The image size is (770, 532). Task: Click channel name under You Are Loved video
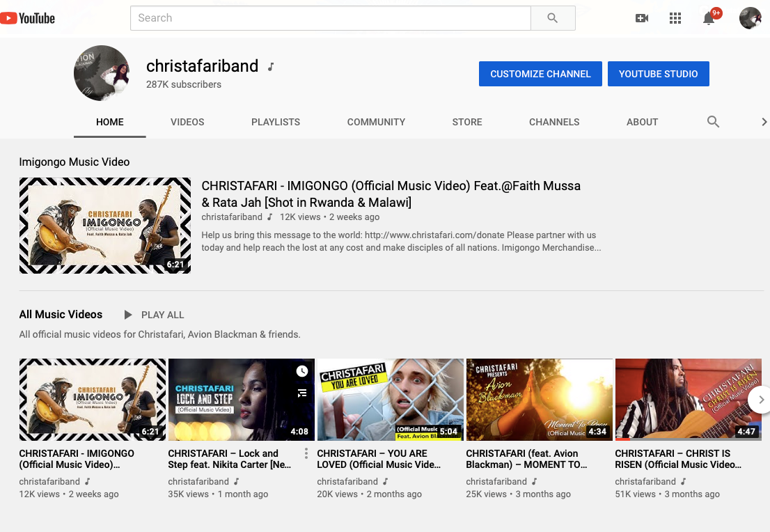point(347,481)
